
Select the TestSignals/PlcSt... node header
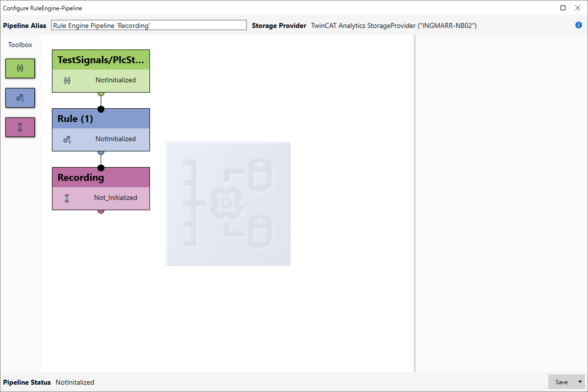pyautogui.click(x=101, y=60)
